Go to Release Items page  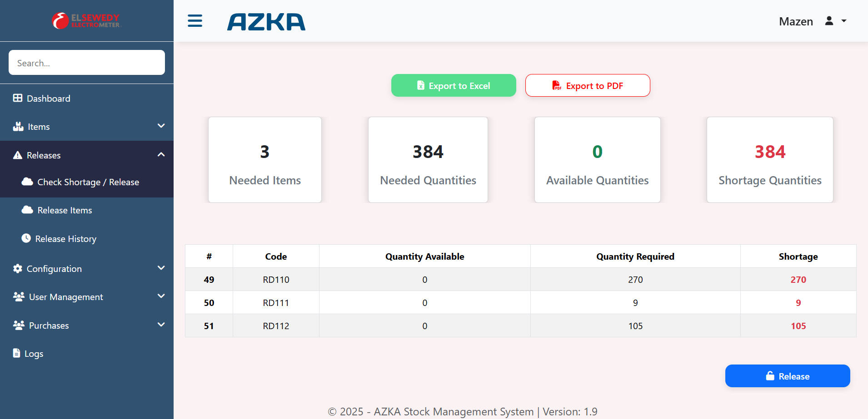pos(65,210)
